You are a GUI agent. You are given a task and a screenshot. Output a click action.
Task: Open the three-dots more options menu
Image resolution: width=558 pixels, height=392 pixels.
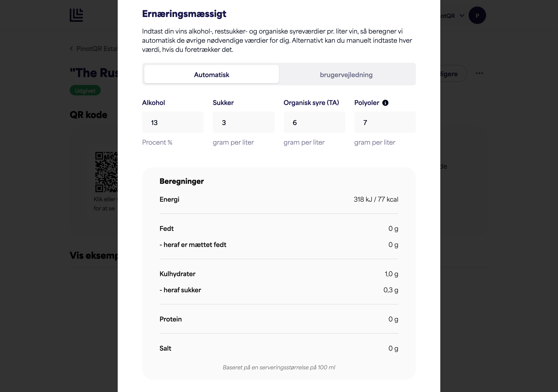click(479, 73)
